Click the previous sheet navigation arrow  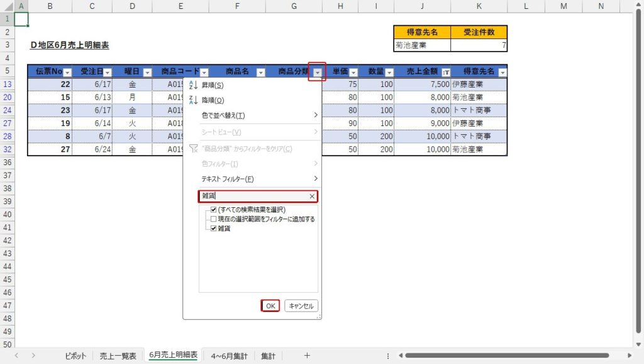coord(16,356)
